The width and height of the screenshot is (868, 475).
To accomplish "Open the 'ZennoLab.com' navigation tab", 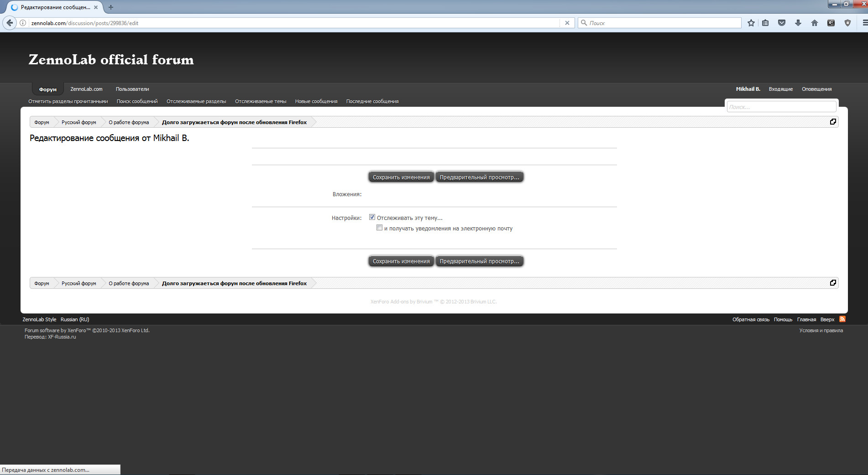I will [x=86, y=89].
